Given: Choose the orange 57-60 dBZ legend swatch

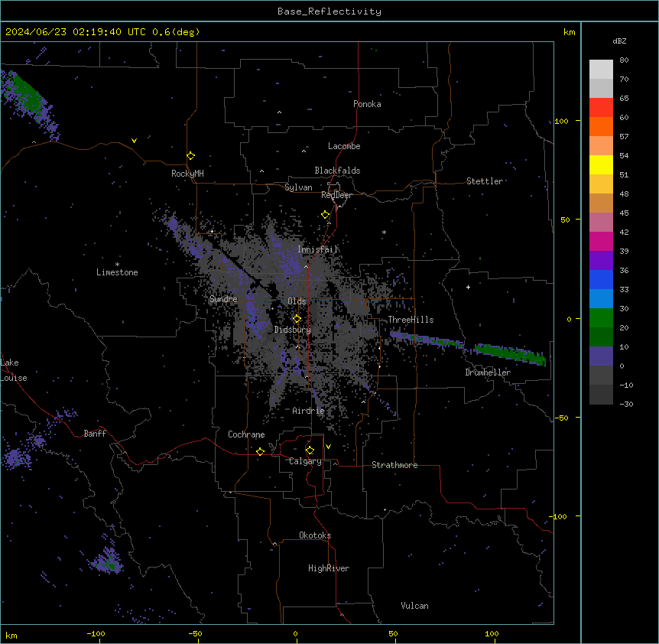Looking at the screenshot, I should pyautogui.click(x=601, y=126).
